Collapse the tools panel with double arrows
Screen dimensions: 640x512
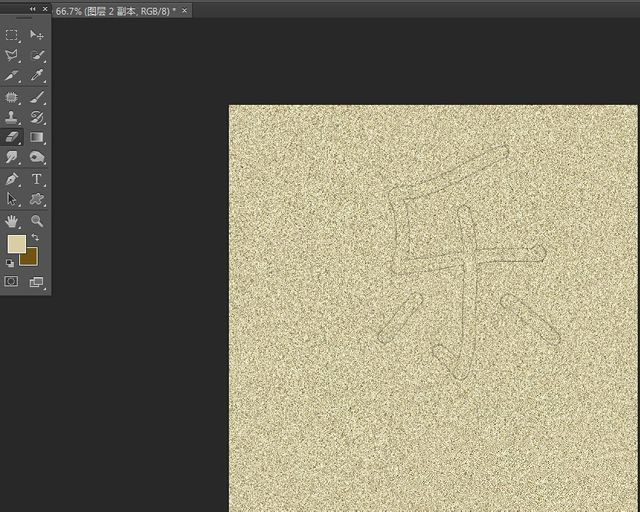point(33,9)
